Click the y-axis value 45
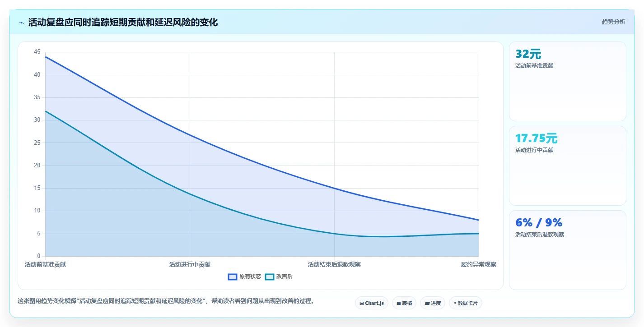The height and width of the screenshot is (327, 644). coord(37,52)
